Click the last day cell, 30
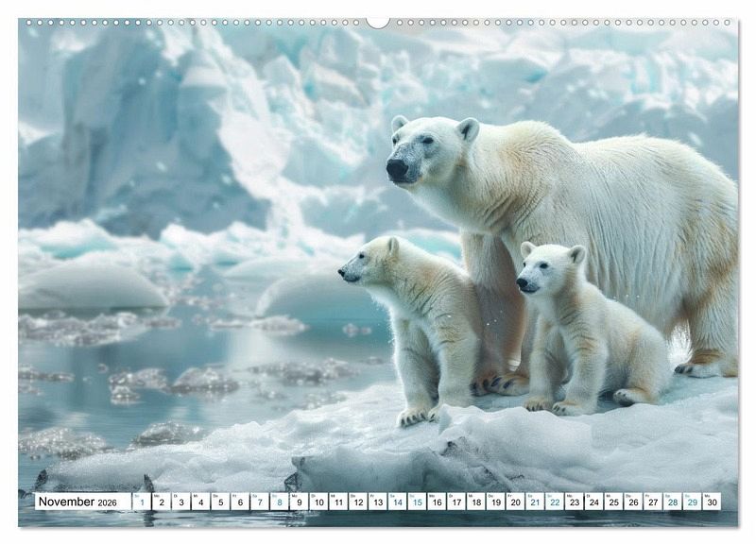The width and height of the screenshot is (756, 545). [x=712, y=502]
